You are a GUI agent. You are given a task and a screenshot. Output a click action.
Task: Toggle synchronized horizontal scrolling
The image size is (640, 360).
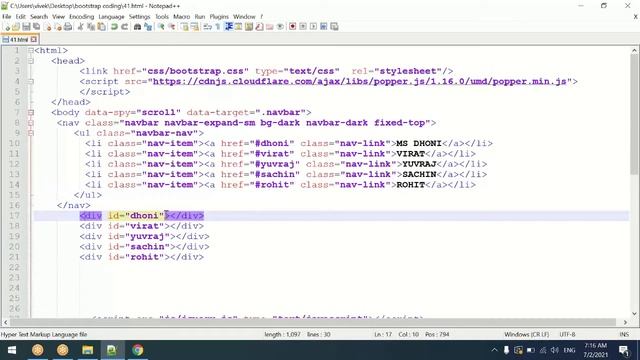[x=195, y=27]
